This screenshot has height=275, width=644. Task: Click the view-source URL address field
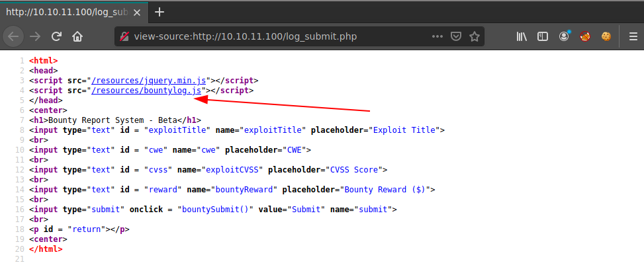(x=278, y=36)
